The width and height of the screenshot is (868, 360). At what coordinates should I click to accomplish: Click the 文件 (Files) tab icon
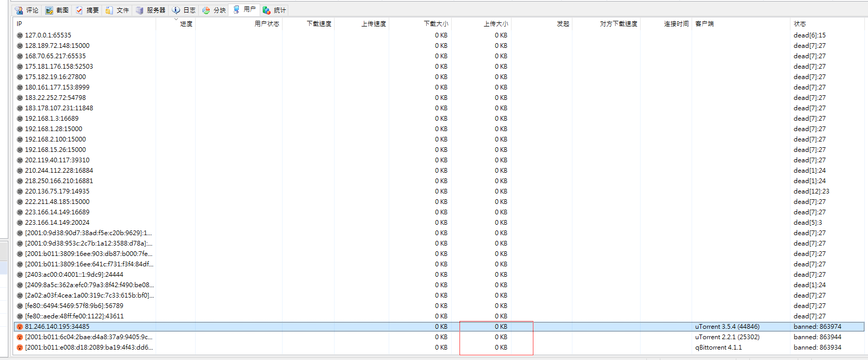pyautogui.click(x=109, y=10)
